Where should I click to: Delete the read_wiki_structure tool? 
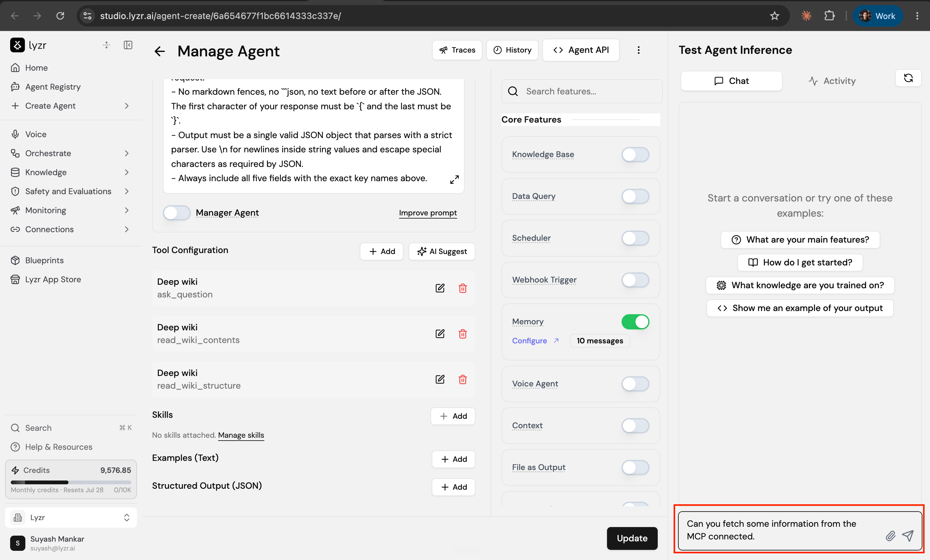point(462,379)
